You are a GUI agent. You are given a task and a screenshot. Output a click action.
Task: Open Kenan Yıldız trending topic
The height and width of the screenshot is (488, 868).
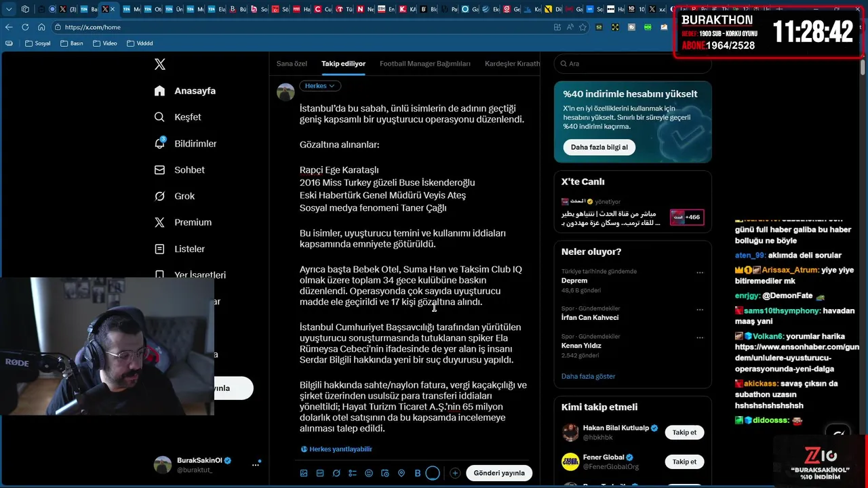pyautogui.click(x=581, y=346)
